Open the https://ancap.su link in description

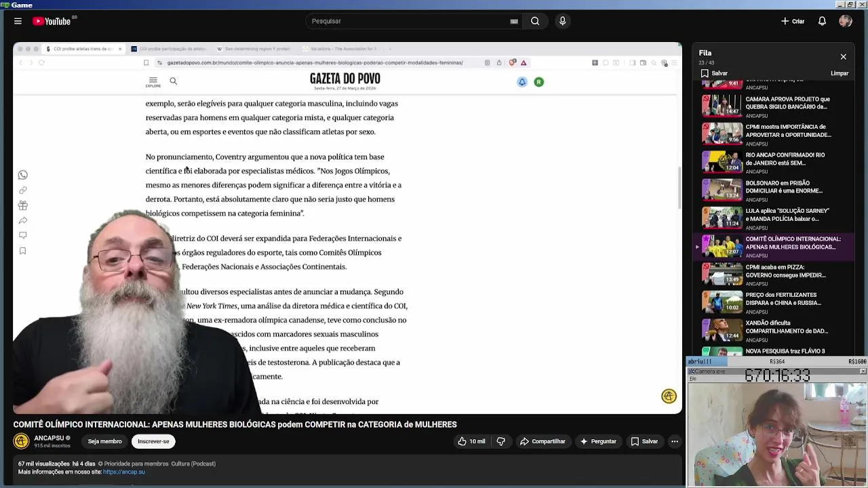tap(124, 472)
